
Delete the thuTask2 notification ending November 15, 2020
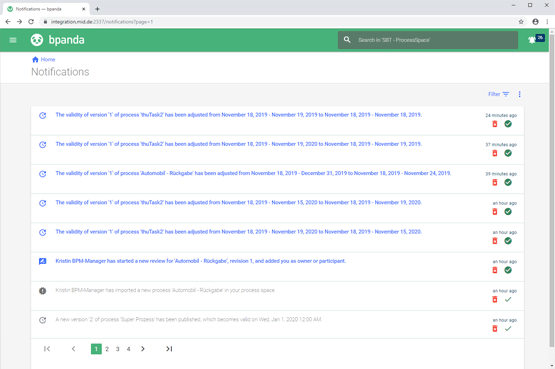(495, 241)
